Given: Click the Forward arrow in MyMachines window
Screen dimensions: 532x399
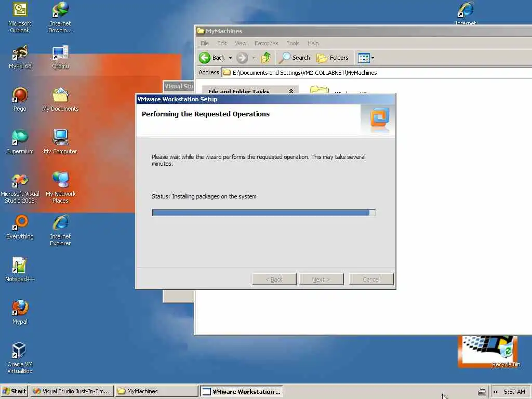Looking at the screenshot, I should pos(242,58).
